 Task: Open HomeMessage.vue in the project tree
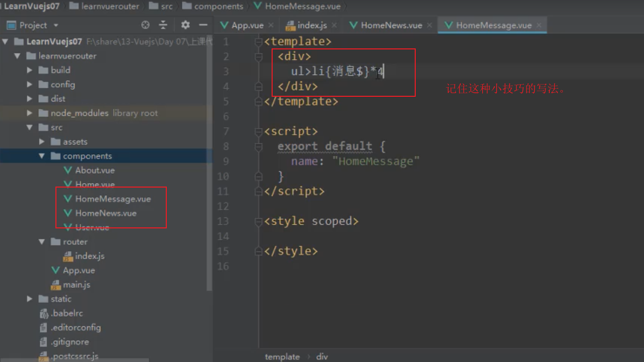[x=113, y=199]
